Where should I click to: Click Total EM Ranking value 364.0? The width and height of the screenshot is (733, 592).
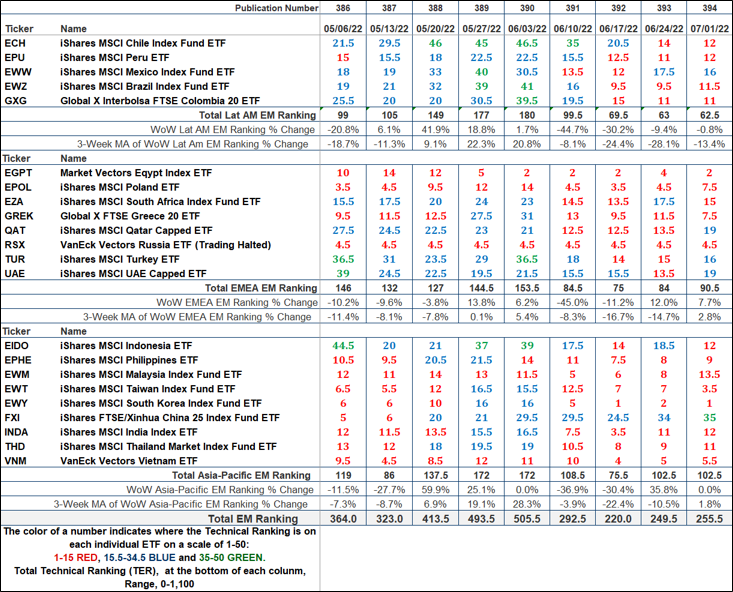click(x=343, y=519)
